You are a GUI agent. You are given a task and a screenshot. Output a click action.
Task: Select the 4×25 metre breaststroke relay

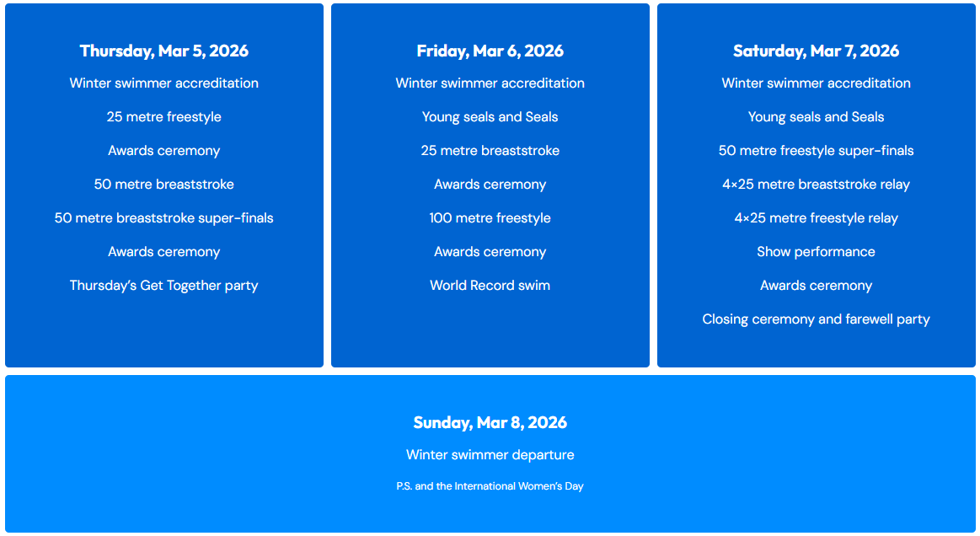click(816, 185)
